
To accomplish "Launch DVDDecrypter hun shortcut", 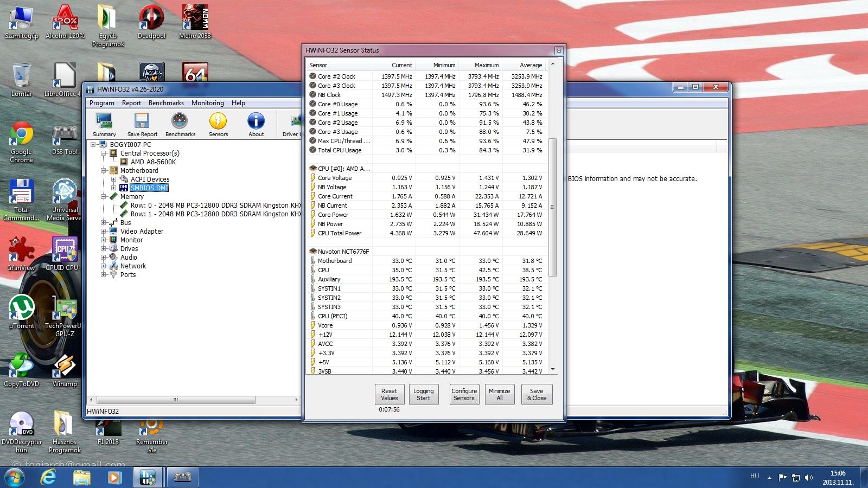I will pos(21,433).
